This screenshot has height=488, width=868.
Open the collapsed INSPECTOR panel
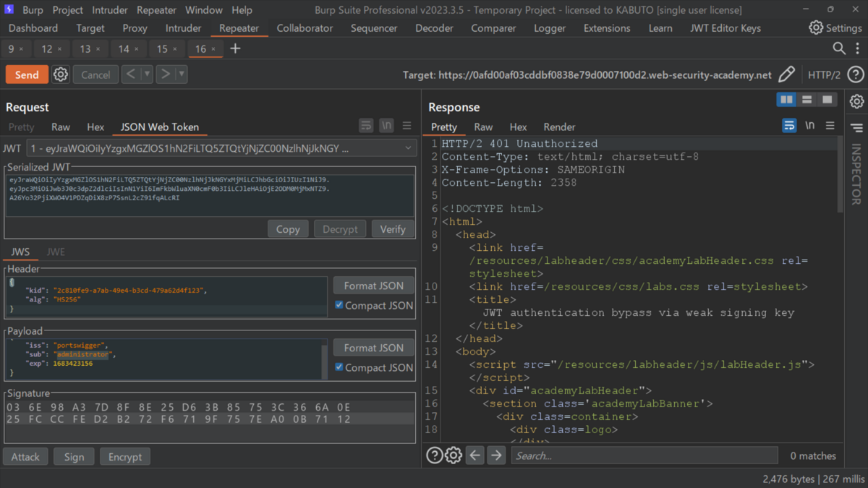click(856, 174)
